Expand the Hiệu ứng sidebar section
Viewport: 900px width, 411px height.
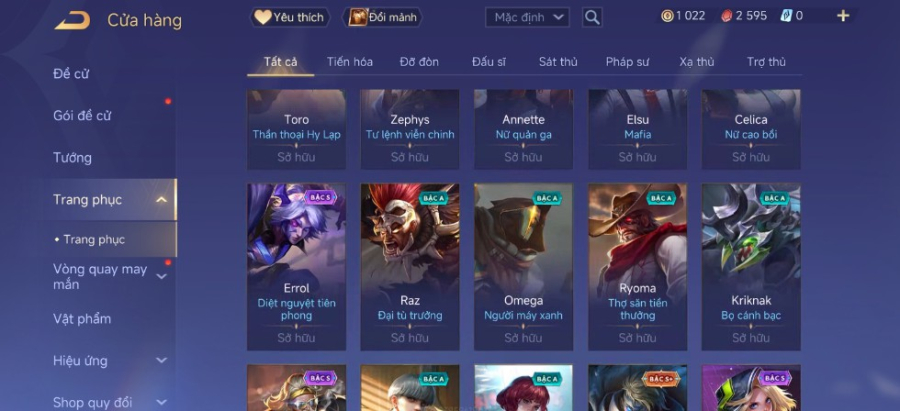coord(162,360)
